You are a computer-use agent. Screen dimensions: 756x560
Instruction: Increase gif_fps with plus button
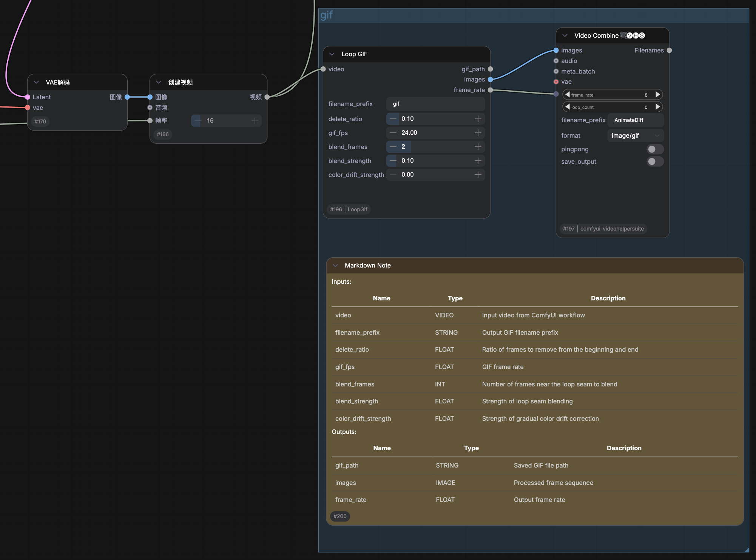(x=478, y=133)
